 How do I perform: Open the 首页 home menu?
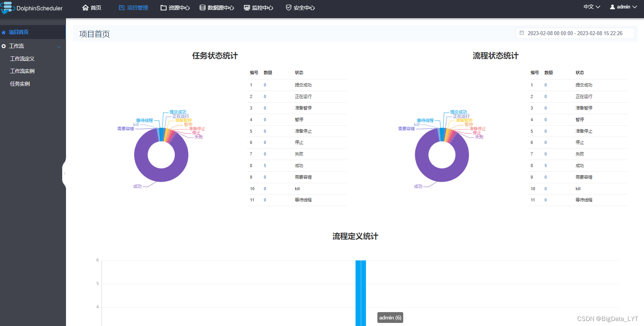(92, 8)
